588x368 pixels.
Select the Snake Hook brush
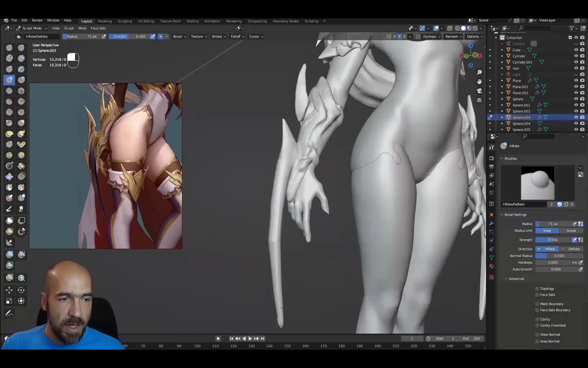pyautogui.click(x=21, y=134)
